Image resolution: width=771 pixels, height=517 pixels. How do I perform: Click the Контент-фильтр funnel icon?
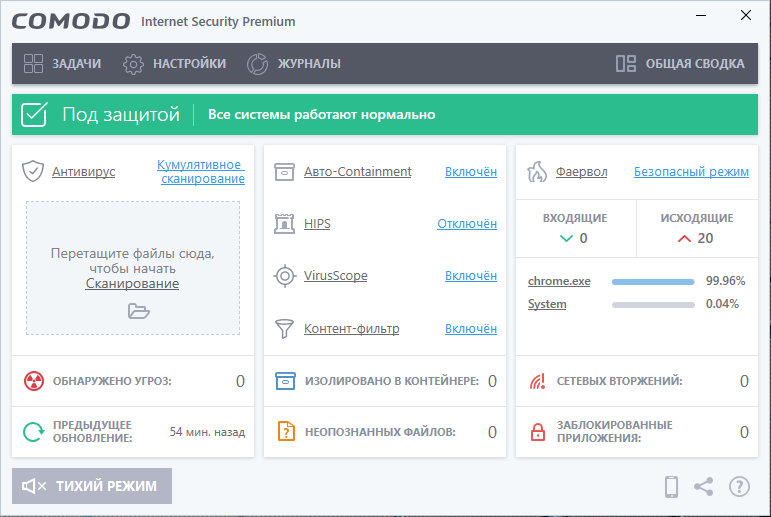pyautogui.click(x=284, y=329)
